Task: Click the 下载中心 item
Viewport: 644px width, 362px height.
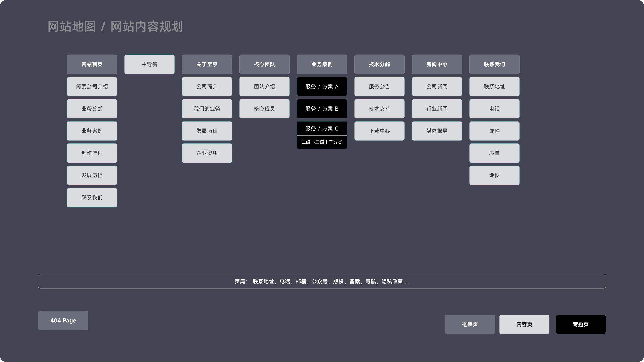Action: pos(379,131)
